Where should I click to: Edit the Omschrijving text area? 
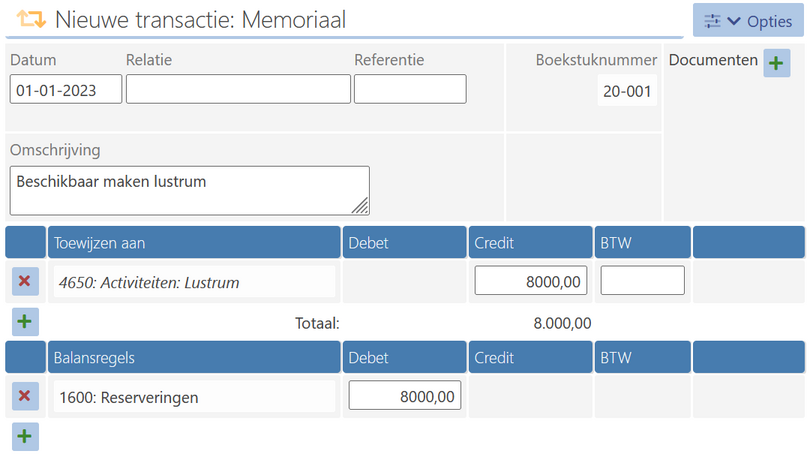pos(190,191)
